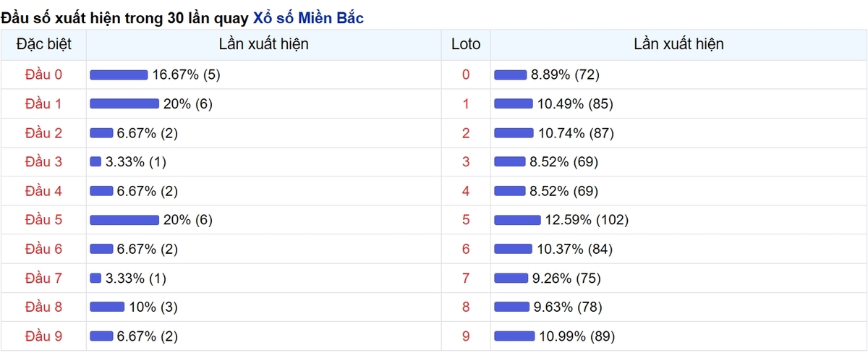This screenshot has height=353, width=868.
Task: Click the Đầu 3 row label
Action: tap(43, 162)
